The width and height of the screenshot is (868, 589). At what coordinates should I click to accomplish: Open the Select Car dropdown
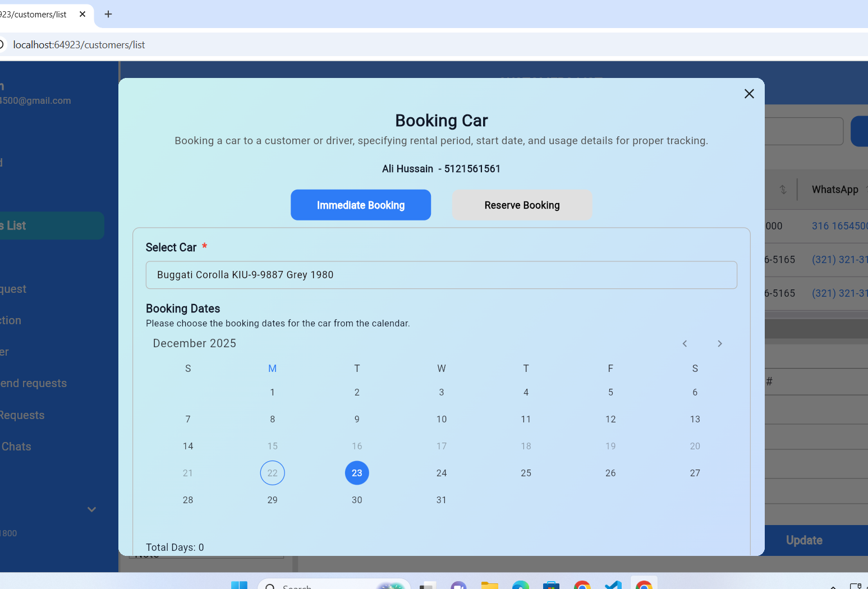pos(441,275)
